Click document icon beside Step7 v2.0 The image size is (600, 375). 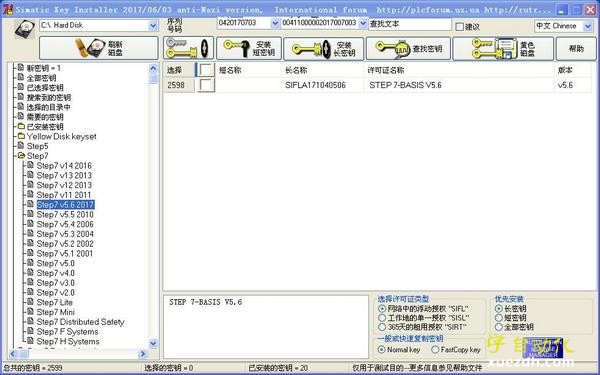(30, 292)
